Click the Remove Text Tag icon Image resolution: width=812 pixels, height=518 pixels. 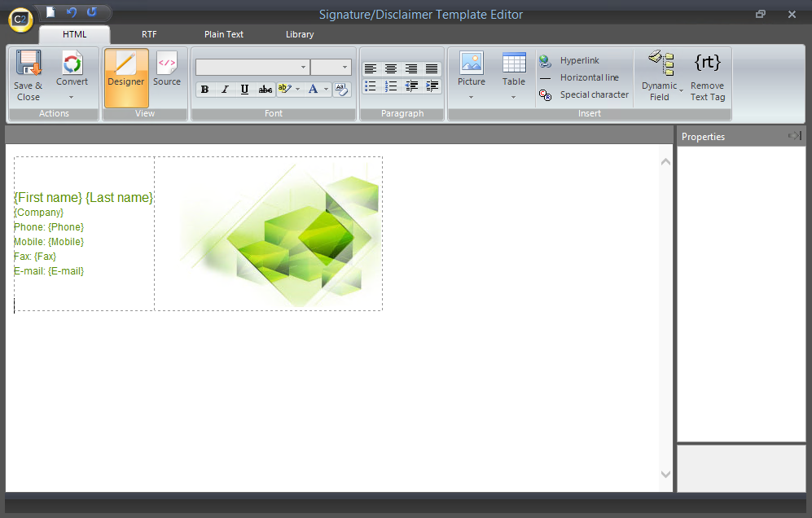708,63
